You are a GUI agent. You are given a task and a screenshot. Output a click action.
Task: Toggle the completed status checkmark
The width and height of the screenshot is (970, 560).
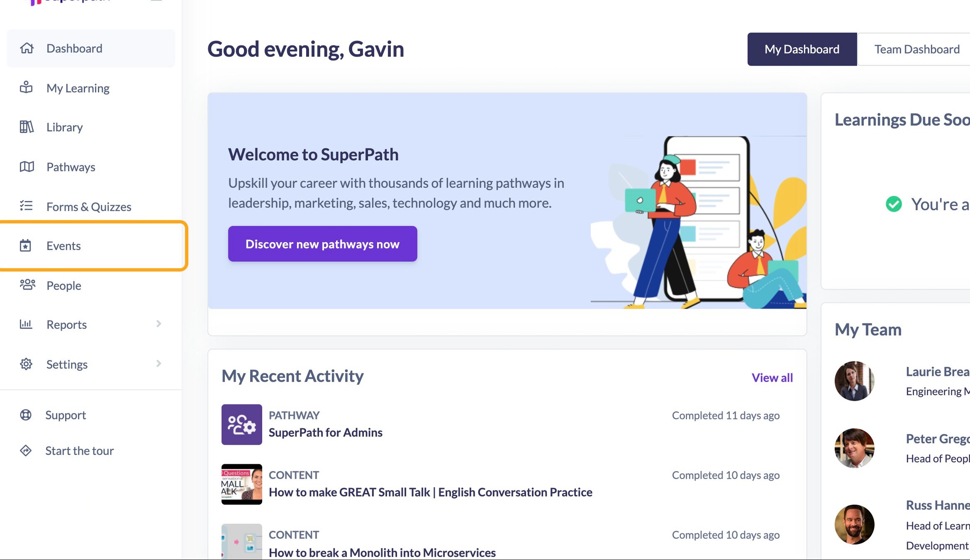(893, 203)
